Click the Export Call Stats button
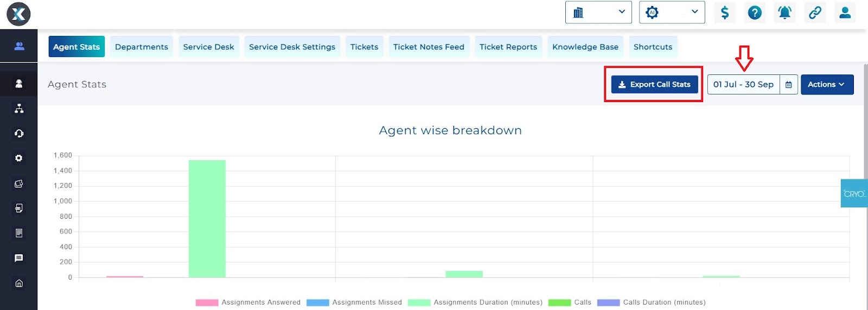This screenshot has width=868, height=310. [655, 84]
